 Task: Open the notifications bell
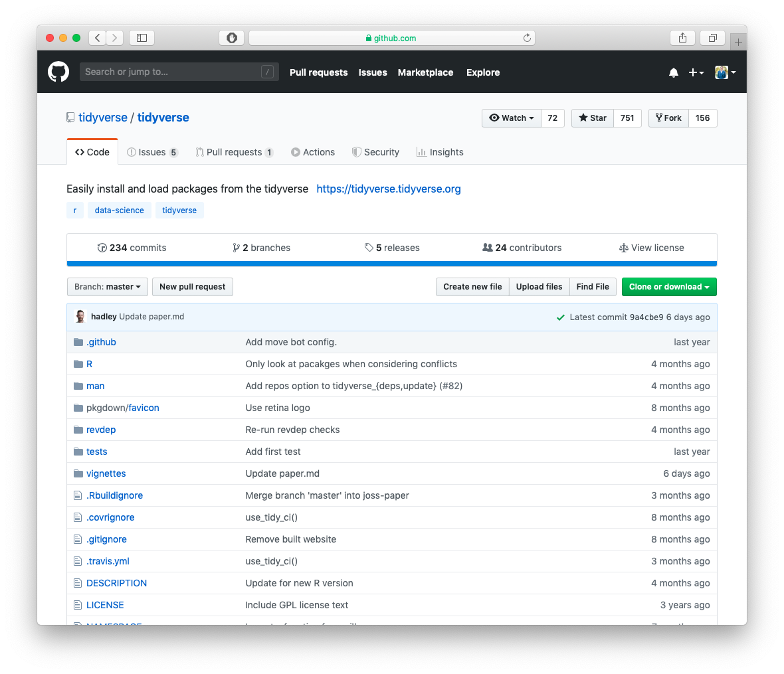pos(673,72)
